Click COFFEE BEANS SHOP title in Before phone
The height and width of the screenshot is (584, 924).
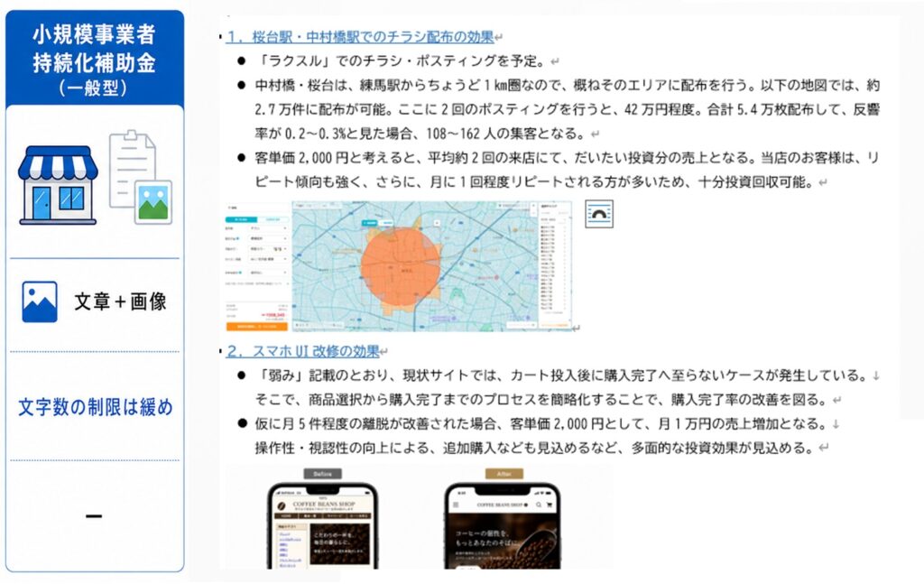click(x=324, y=505)
